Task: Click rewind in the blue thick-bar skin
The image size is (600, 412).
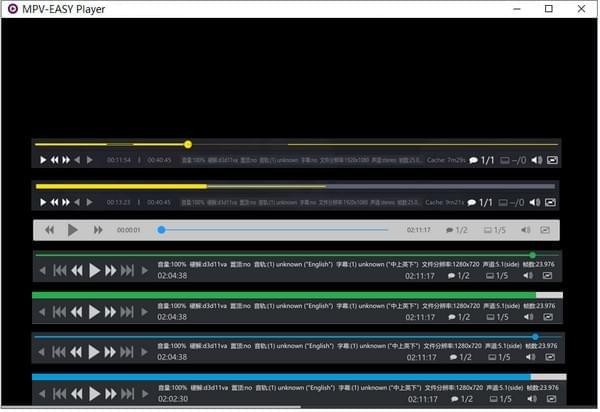Action: pyautogui.click(x=77, y=394)
